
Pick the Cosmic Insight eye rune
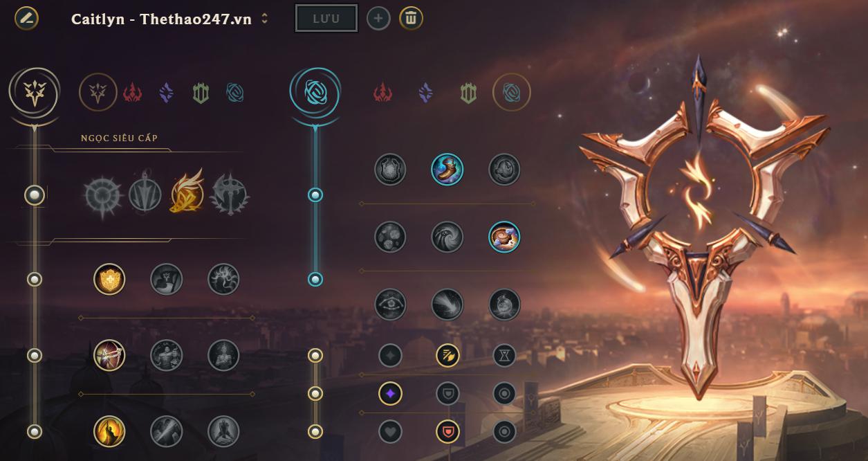pyautogui.click(x=390, y=305)
